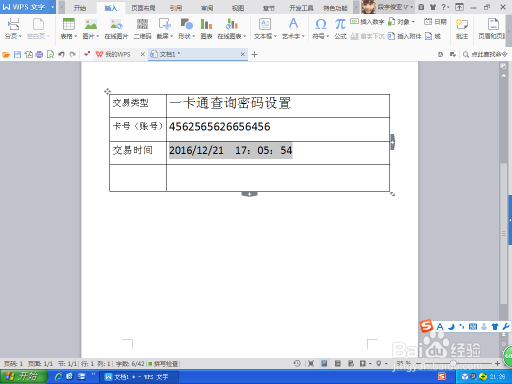
Task: Switch to full screen view icon
Action: tap(311, 363)
